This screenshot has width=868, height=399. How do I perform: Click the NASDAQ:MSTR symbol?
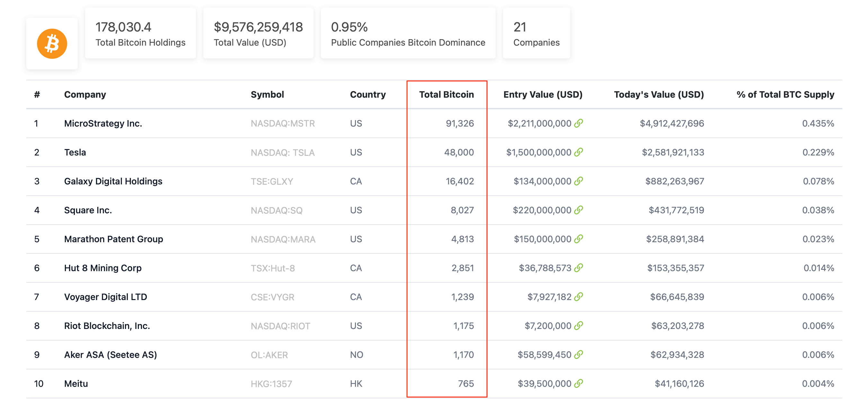click(283, 123)
